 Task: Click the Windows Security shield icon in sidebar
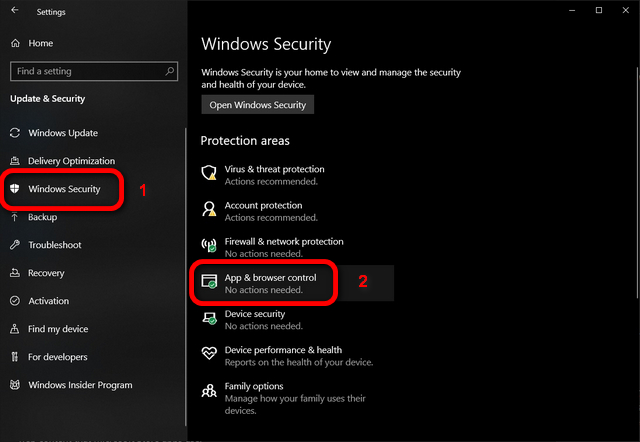point(15,189)
